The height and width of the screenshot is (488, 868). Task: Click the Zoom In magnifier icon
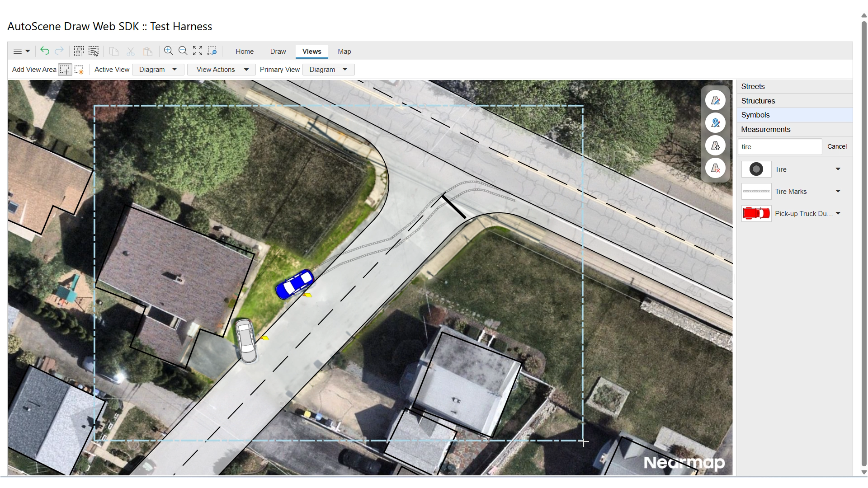(169, 51)
